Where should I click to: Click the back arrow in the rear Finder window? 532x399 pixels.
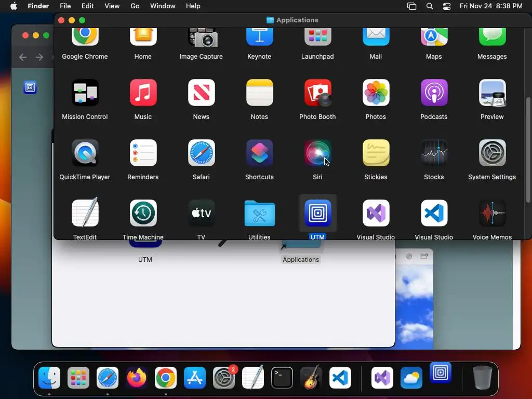(23, 57)
